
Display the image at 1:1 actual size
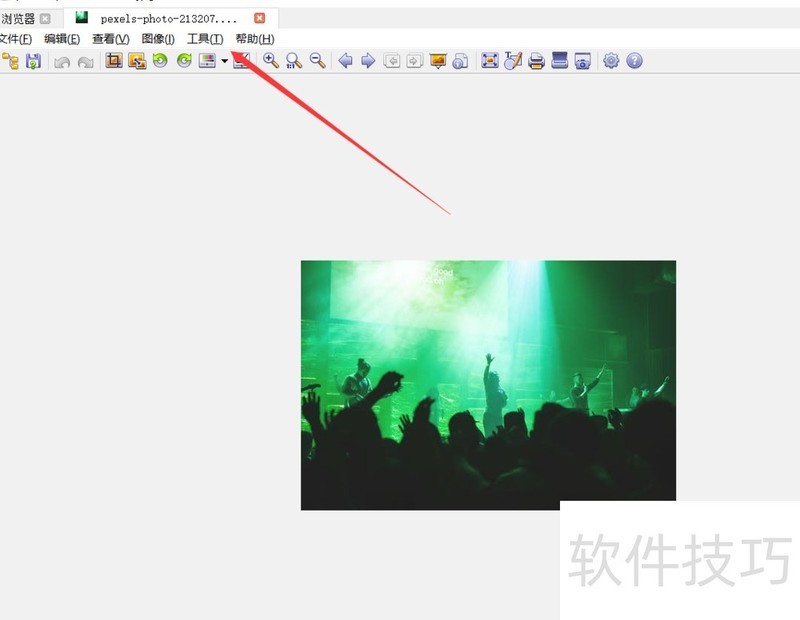coord(293,61)
